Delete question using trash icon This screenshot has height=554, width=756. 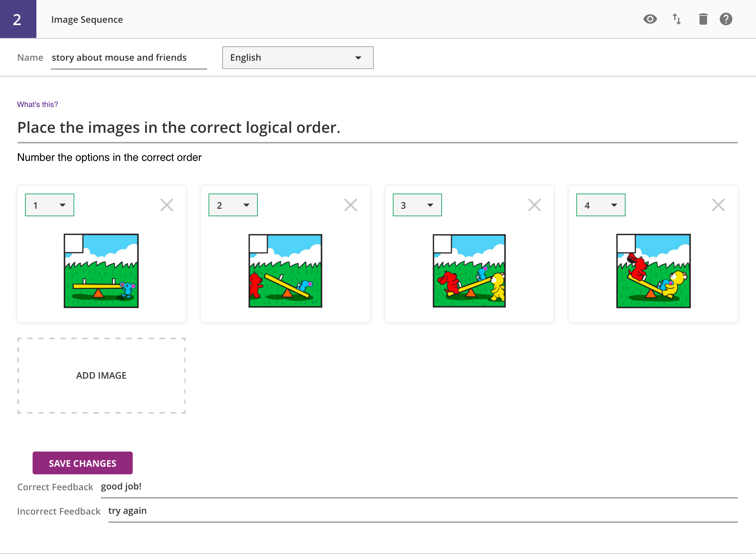click(703, 19)
